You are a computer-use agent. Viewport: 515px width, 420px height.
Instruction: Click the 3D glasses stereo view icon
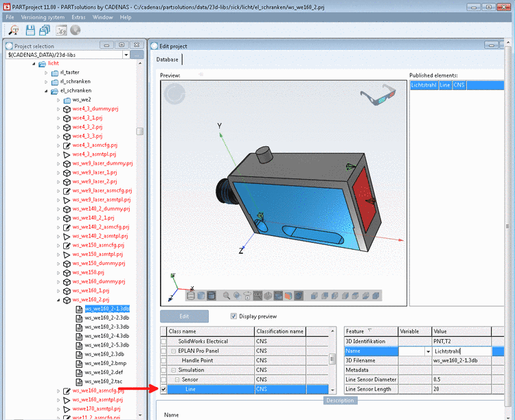click(378, 95)
